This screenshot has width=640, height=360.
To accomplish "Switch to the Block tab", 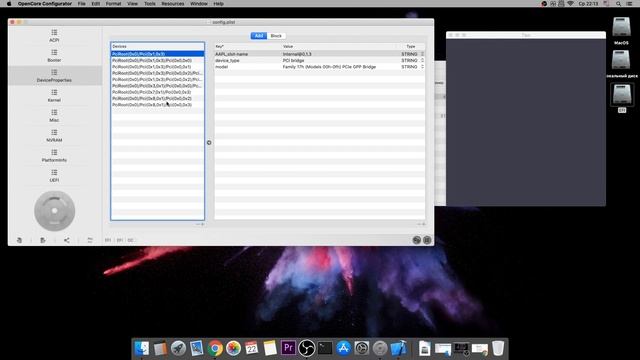I will coord(276,36).
